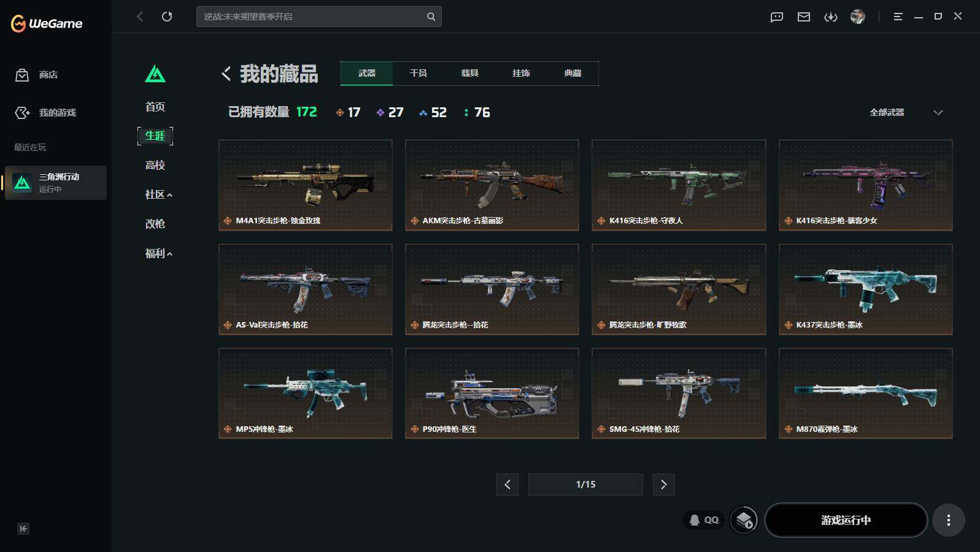Select 生涯 in game navigation

pos(155,136)
